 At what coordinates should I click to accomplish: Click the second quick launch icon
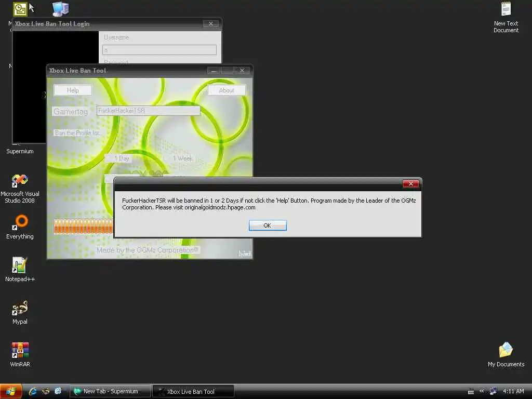pyautogui.click(x=46, y=391)
